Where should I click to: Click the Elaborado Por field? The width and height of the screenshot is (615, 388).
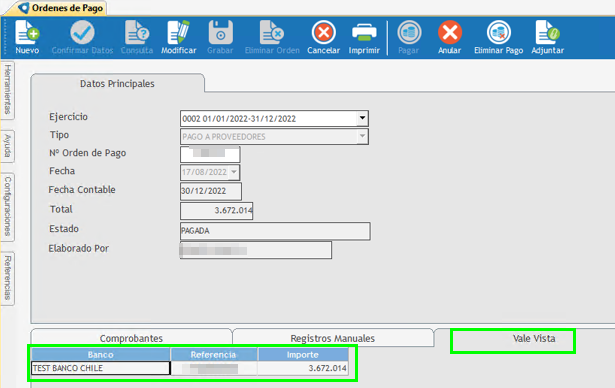click(x=256, y=250)
